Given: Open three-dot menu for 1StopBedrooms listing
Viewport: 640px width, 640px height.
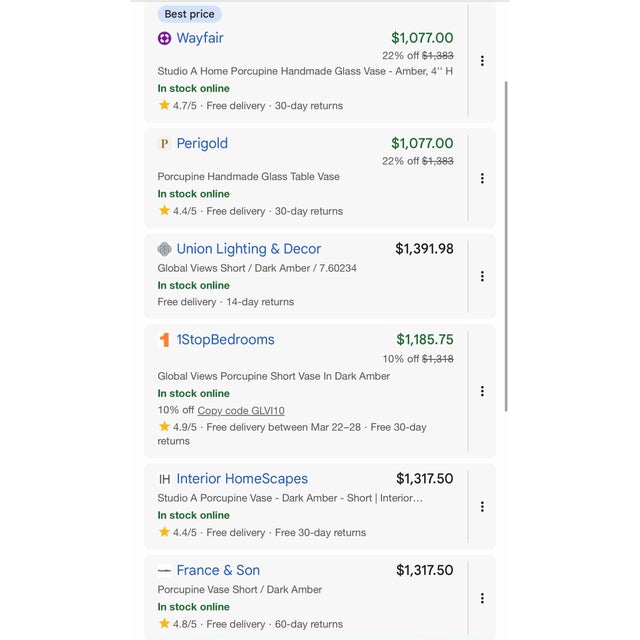Looking at the screenshot, I should [482, 391].
